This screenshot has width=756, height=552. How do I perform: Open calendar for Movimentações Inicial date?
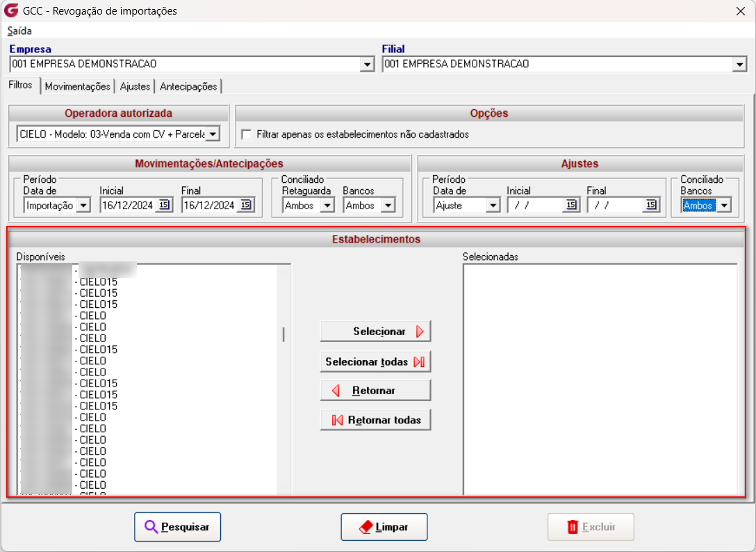click(x=164, y=205)
